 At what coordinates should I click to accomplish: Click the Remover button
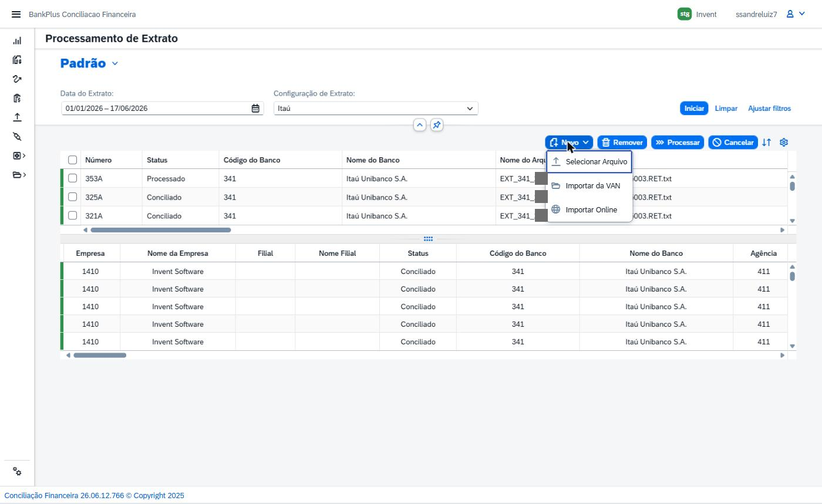622,143
